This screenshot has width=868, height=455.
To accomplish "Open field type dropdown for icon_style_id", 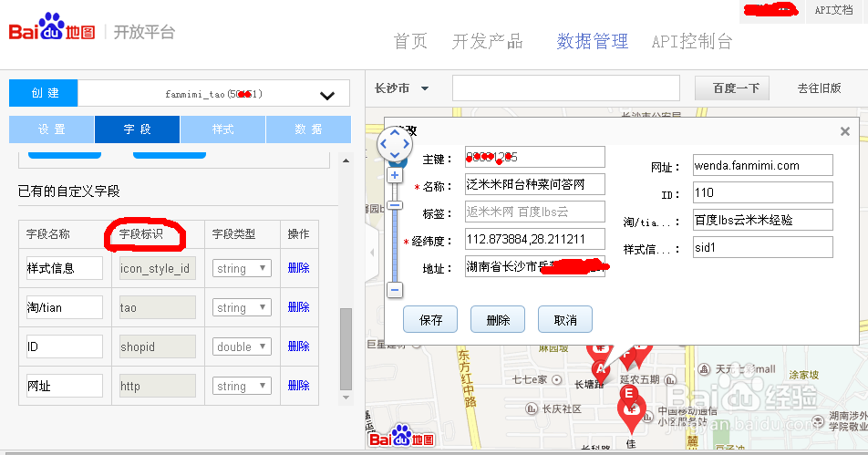I will [242, 268].
